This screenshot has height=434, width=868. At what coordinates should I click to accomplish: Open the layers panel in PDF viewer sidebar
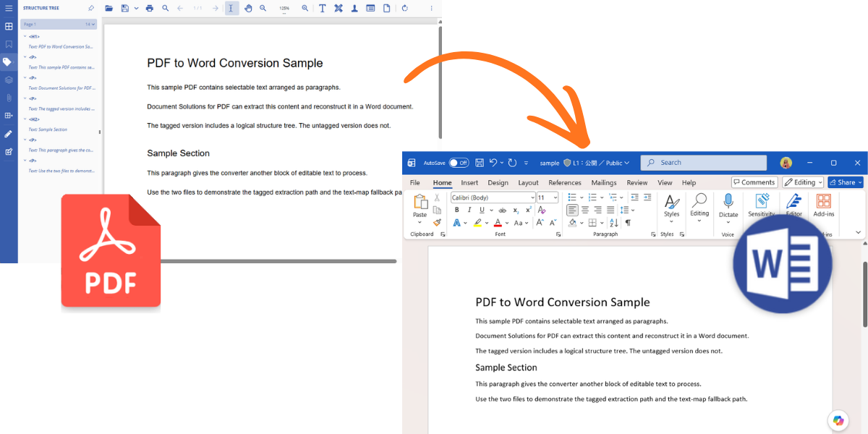(9, 80)
